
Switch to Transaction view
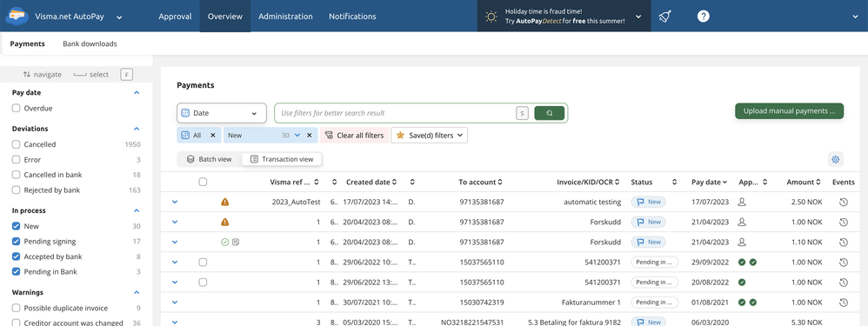(x=282, y=159)
